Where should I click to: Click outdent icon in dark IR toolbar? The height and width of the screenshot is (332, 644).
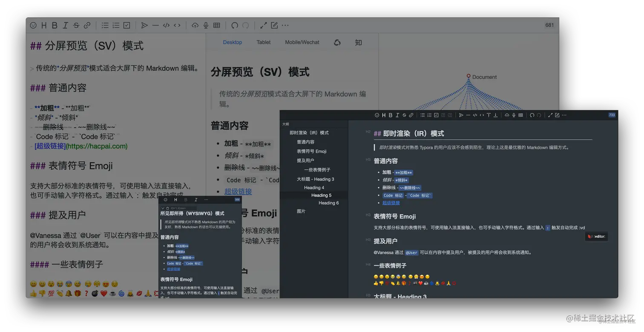click(x=443, y=115)
